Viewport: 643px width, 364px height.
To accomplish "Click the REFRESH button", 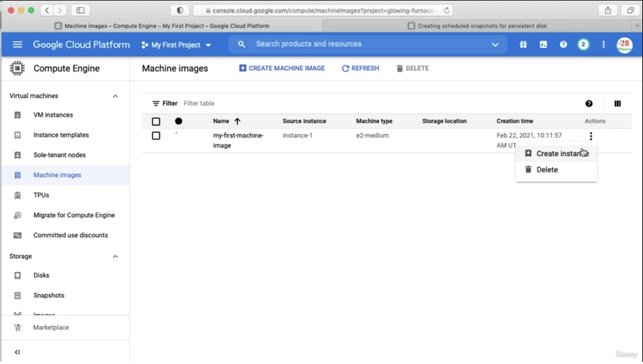I will pyautogui.click(x=360, y=68).
